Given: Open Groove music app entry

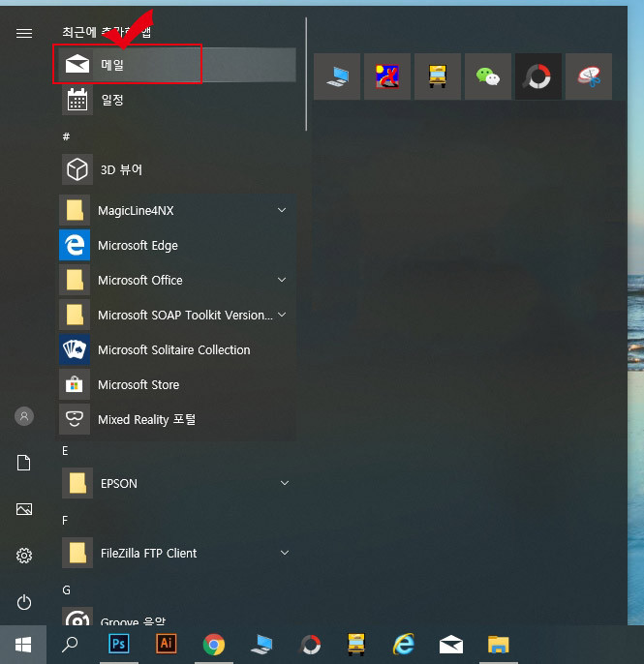Looking at the screenshot, I should 177,617.
